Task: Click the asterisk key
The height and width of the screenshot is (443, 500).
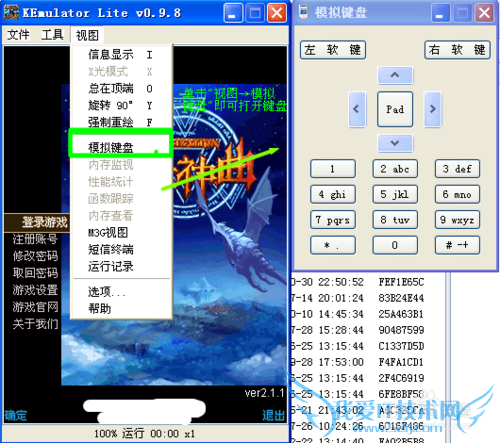Action: coord(333,245)
